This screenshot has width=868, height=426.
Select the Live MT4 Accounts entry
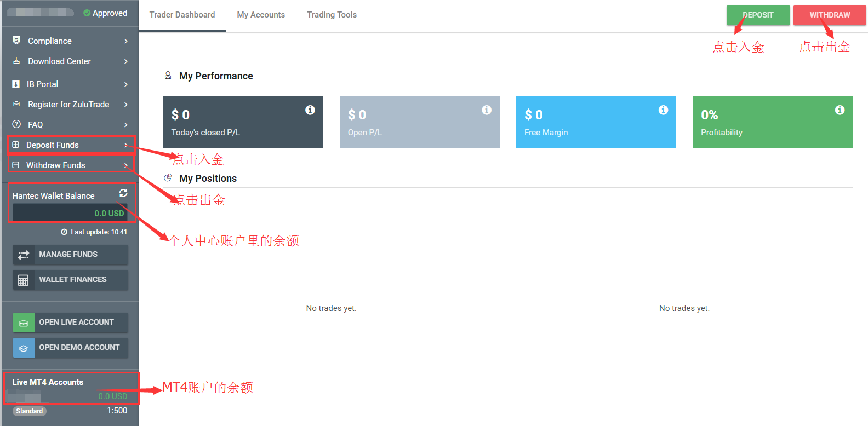point(48,382)
